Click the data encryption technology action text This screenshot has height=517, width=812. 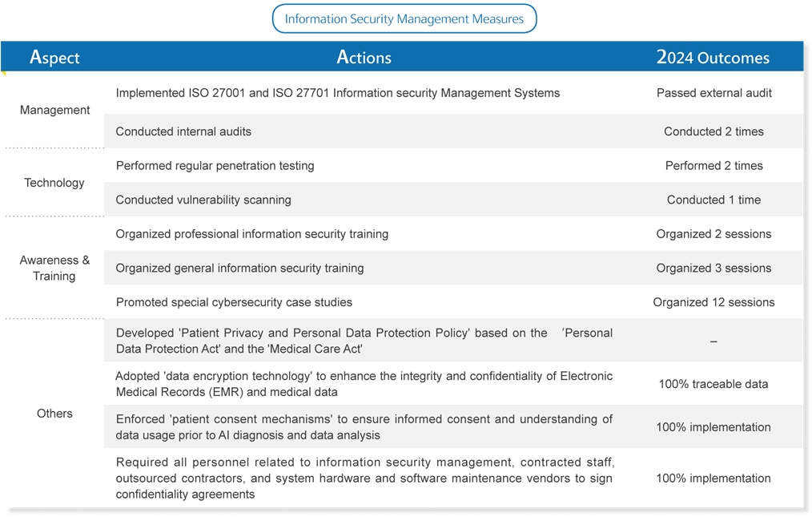[x=364, y=384]
